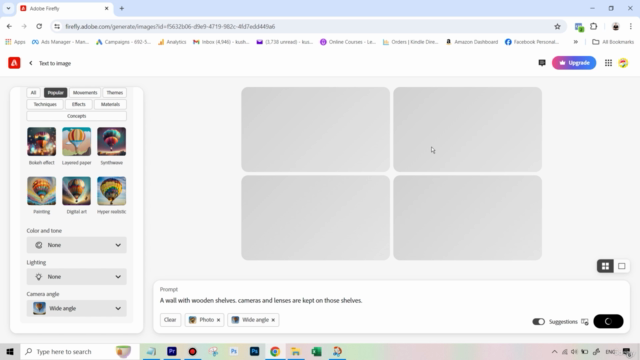Click the Upgrade button
This screenshot has width=640, height=360.
(x=574, y=63)
